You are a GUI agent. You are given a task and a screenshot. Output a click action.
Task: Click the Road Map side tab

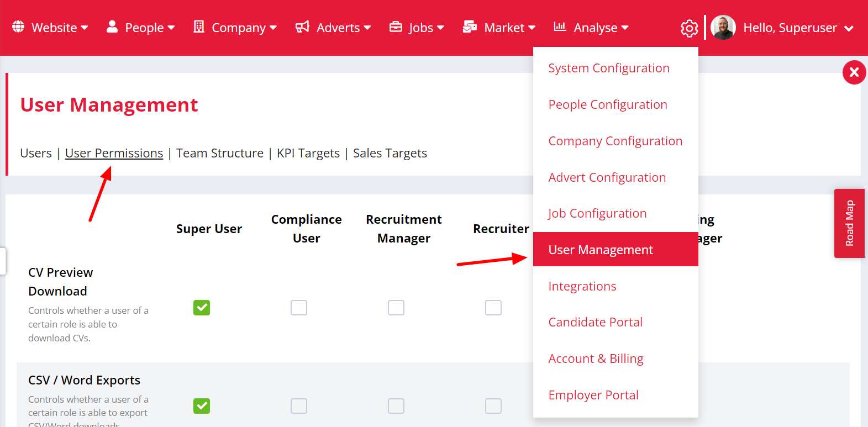[x=849, y=223]
